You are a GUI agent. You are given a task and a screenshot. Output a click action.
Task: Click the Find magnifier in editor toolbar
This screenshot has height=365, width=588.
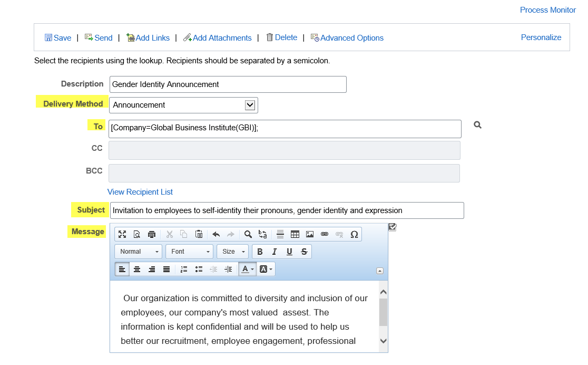248,235
